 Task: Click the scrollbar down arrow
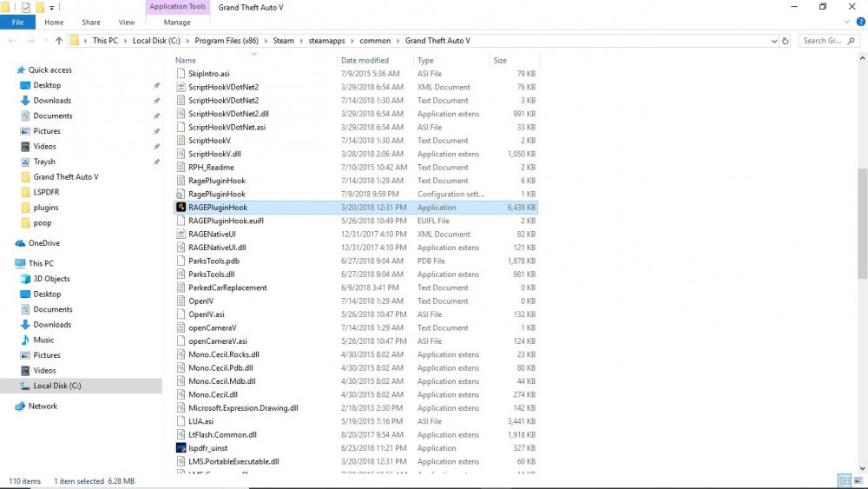coord(863,468)
